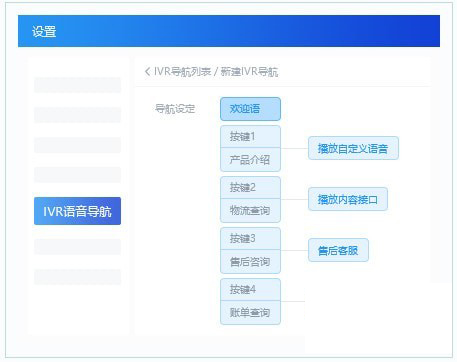Click the 售后客服 action box
Viewport: 457px width, 362px height.
(338, 250)
